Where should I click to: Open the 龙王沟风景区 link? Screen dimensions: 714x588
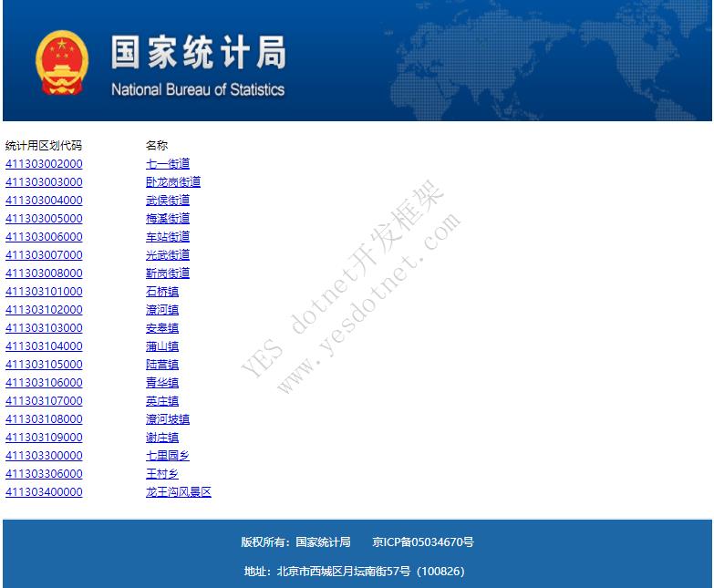point(179,491)
